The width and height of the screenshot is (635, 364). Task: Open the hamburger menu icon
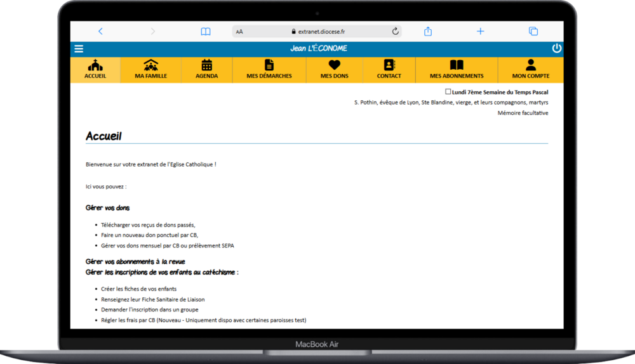click(79, 49)
